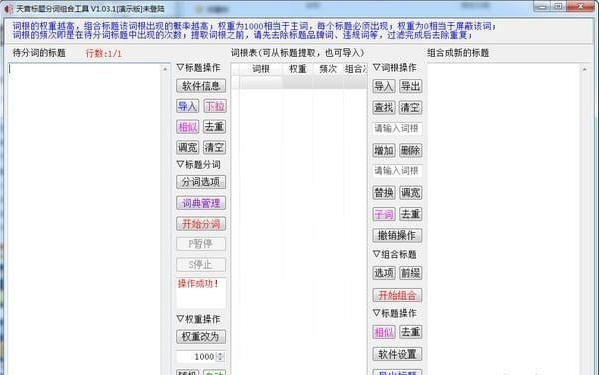Viewport: 600px width, 375px height.
Task: Click the pink 下拉 button
Action: click(215, 106)
